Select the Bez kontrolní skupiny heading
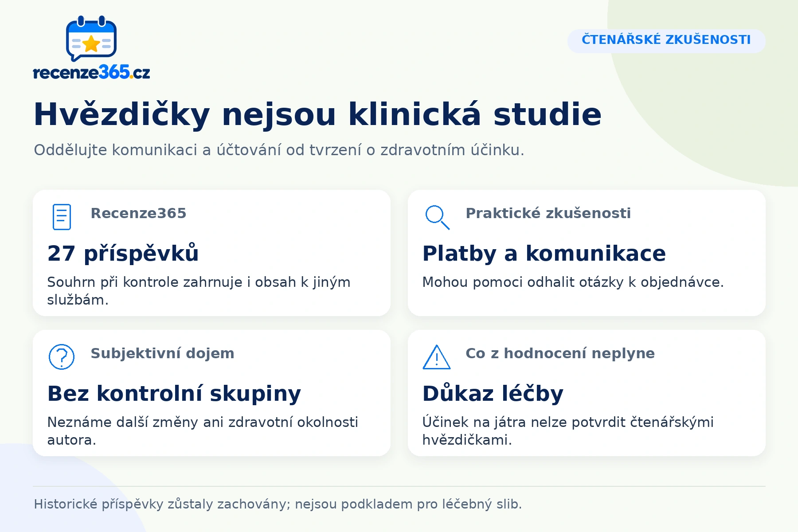The image size is (798, 532). point(174,394)
